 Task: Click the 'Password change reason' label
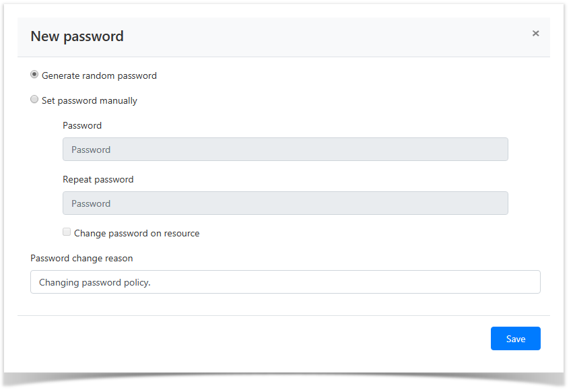pyautogui.click(x=81, y=259)
